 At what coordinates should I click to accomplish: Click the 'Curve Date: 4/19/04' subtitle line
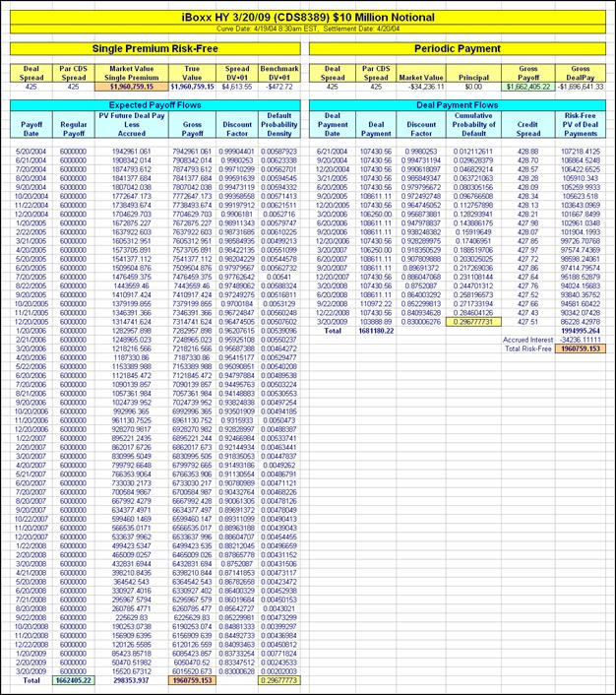tap(308, 29)
